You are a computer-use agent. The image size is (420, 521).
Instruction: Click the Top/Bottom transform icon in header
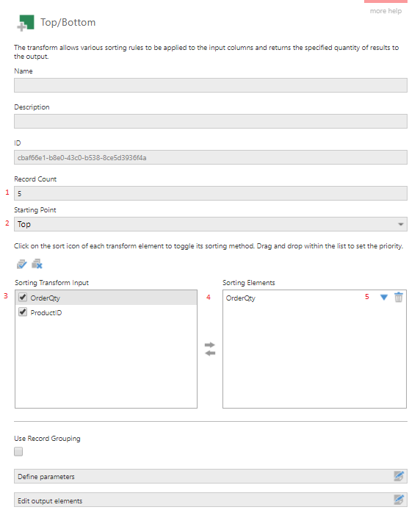point(25,23)
